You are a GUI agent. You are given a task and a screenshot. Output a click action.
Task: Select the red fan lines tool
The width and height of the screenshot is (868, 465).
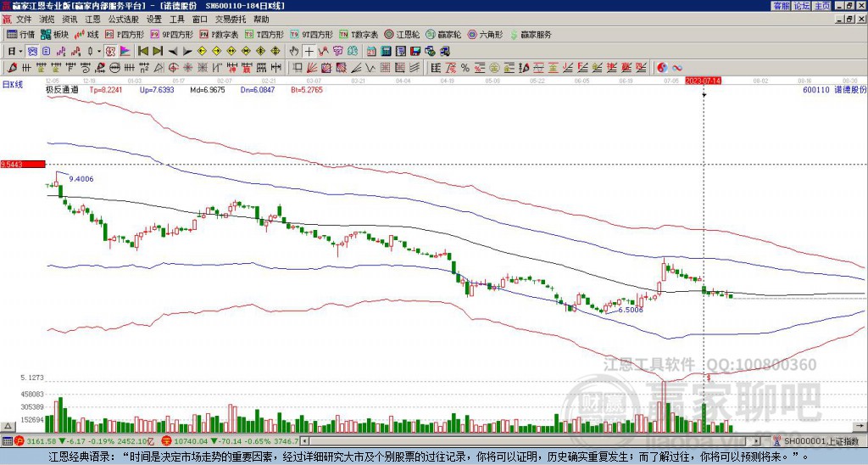pos(312,68)
